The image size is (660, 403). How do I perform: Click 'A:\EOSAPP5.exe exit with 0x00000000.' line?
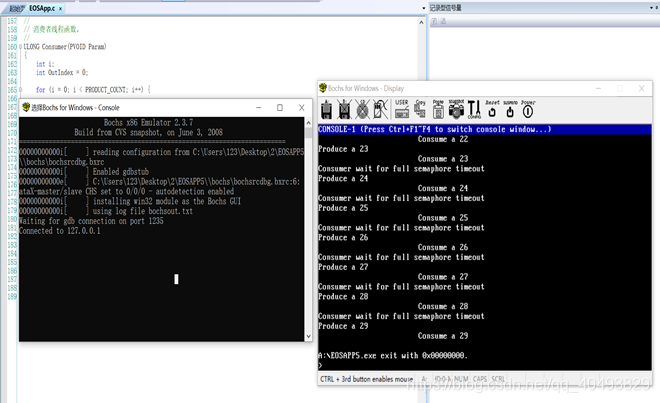pyautogui.click(x=393, y=355)
